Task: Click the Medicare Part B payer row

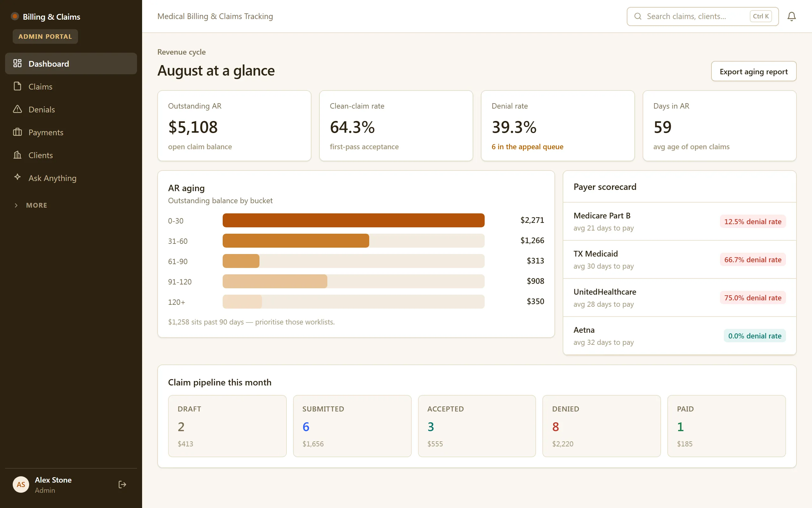Action: [x=679, y=221]
